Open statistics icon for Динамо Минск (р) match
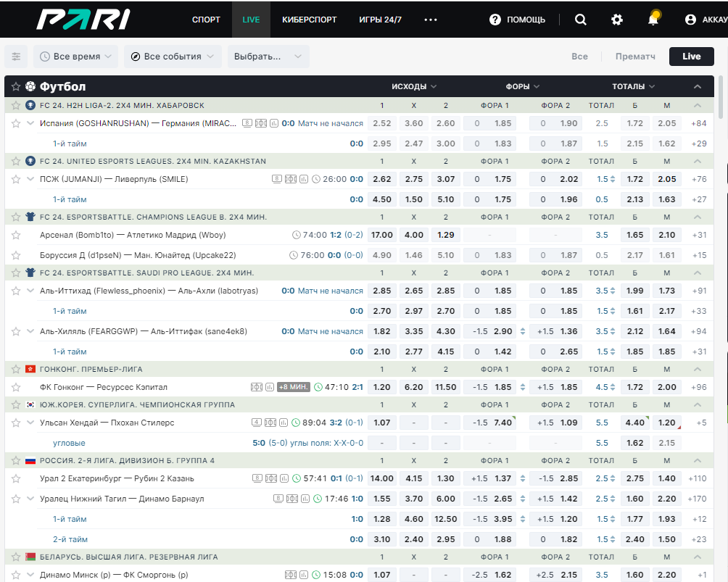 (304, 575)
